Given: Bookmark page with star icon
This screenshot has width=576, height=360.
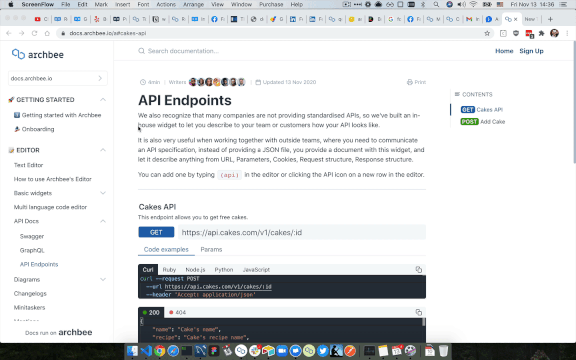Looking at the screenshot, I should pyautogui.click(x=487, y=33).
